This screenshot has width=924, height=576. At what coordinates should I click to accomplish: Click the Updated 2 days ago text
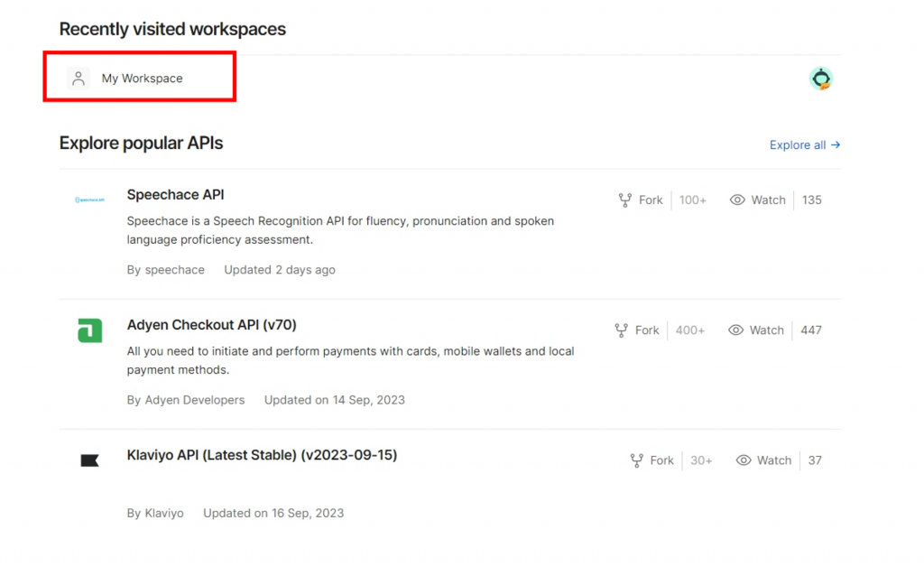280,270
